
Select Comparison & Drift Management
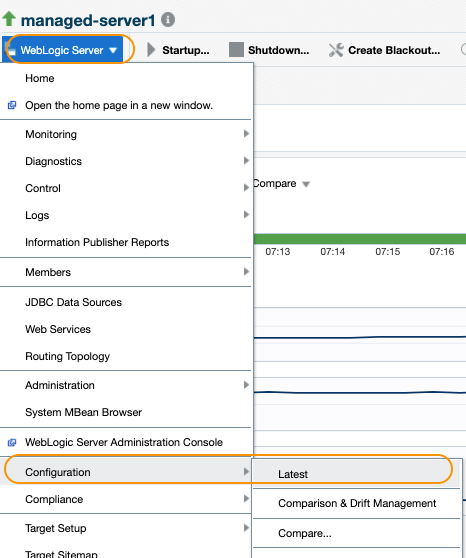tap(356, 504)
